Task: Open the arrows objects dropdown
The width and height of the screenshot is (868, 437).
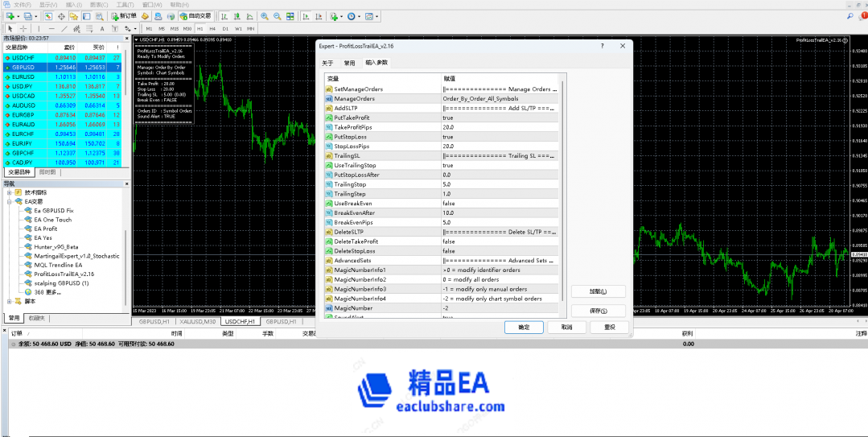Action: (135, 28)
